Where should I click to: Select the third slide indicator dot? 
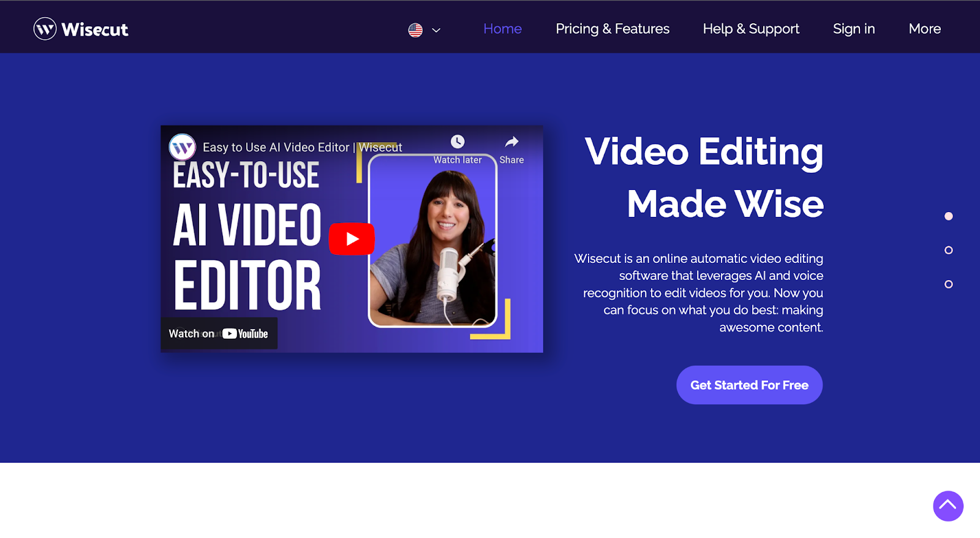949,284
